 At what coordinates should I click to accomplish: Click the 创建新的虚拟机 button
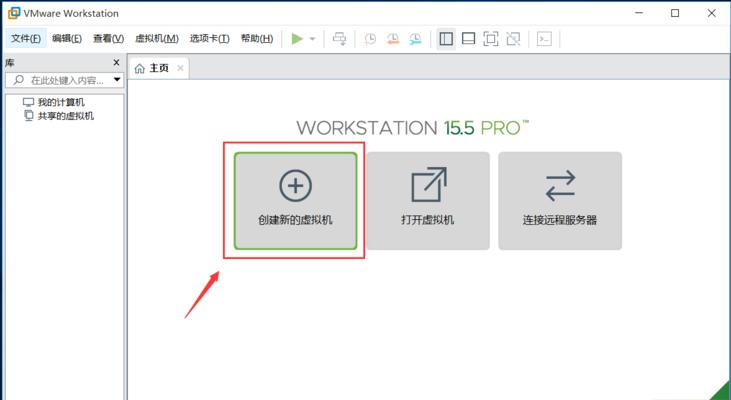[296, 201]
